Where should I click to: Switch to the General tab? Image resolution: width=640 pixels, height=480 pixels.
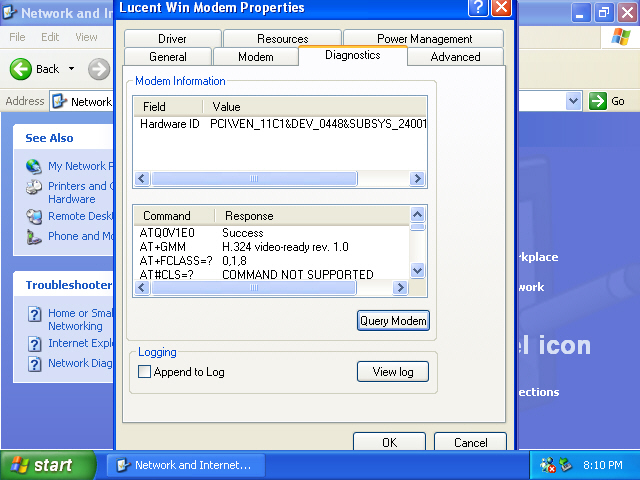(168, 56)
